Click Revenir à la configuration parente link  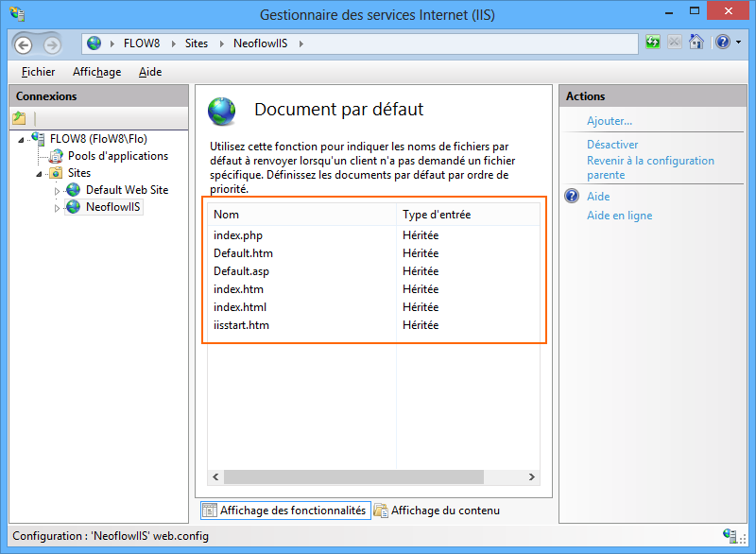650,167
